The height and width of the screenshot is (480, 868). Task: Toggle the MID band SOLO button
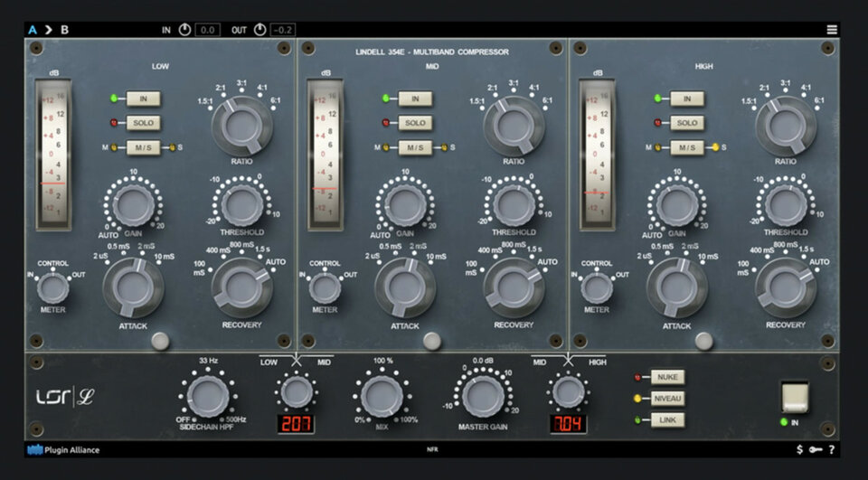[415, 123]
